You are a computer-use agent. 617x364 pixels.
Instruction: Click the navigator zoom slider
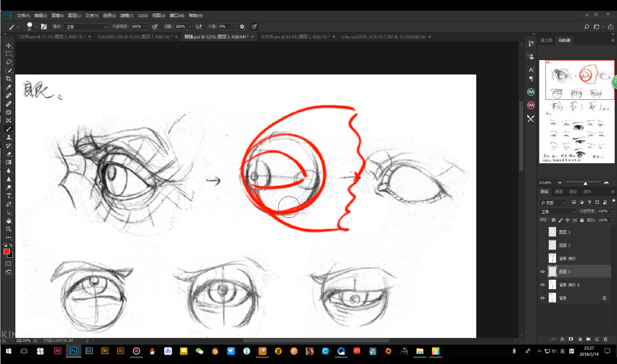[x=585, y=183]
